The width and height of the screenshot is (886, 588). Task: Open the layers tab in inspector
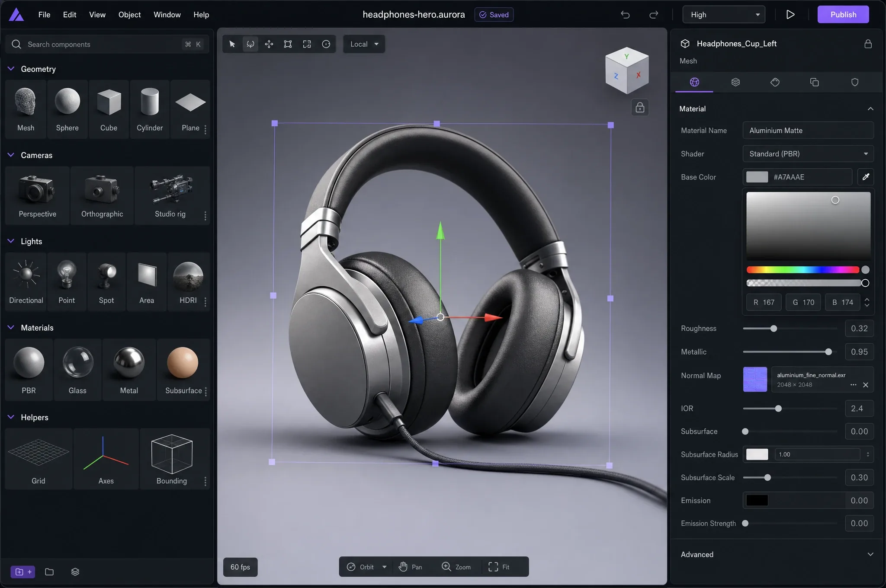click(x=735, y=82)
